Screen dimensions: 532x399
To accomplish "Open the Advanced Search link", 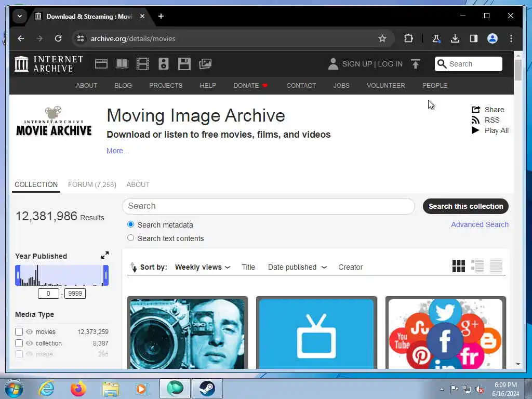I will coord(480,224).
